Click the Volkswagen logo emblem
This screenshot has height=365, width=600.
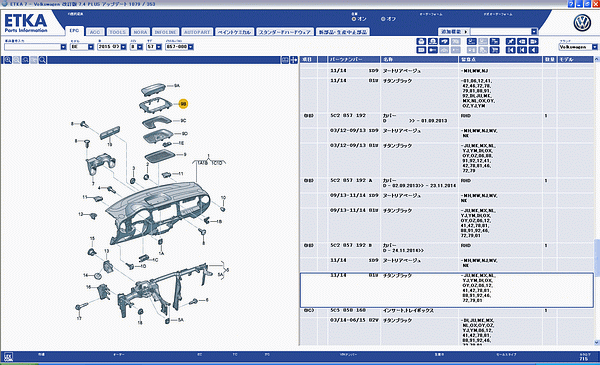(582, 23)
